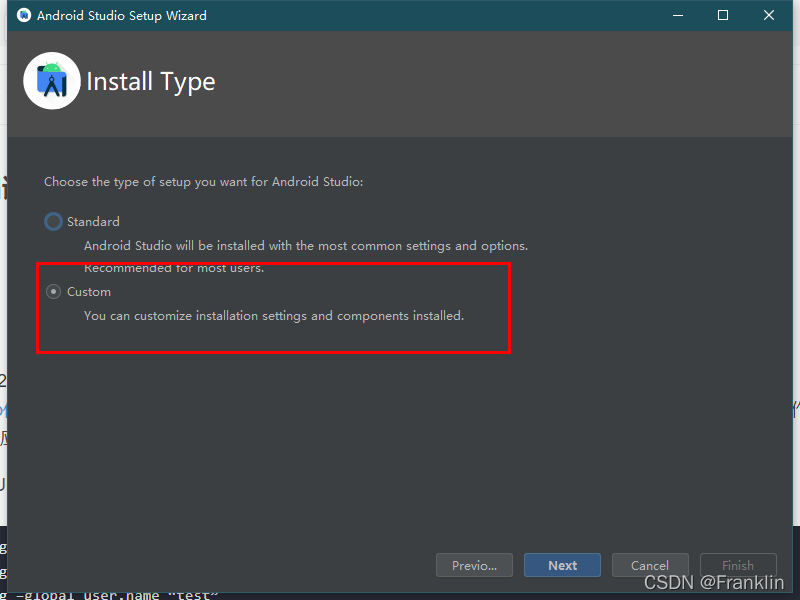Select the Standard install type radio button
800x600 pixels.
(54, 221)
